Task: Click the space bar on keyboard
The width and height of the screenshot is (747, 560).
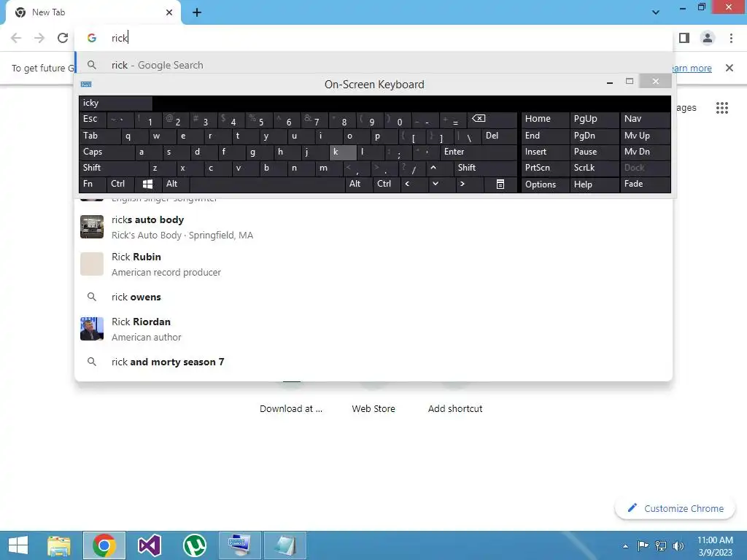Action: point(267,184)
